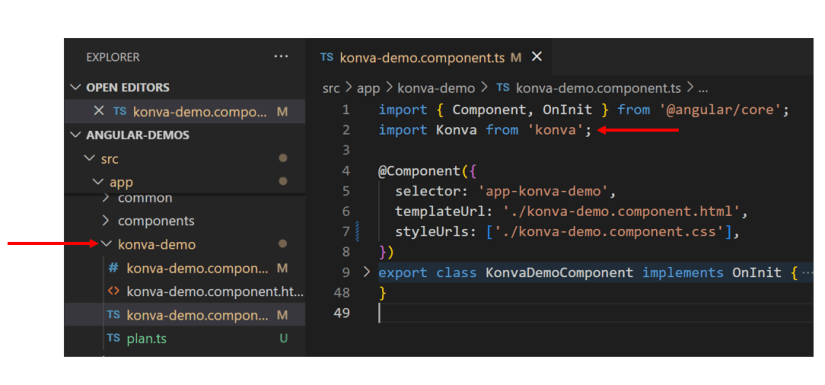Collapse the ANGULAR-DEMOS project section
The height and width of the screenshot is (385, 825).
pyautogui.click(x=76, y=135)
